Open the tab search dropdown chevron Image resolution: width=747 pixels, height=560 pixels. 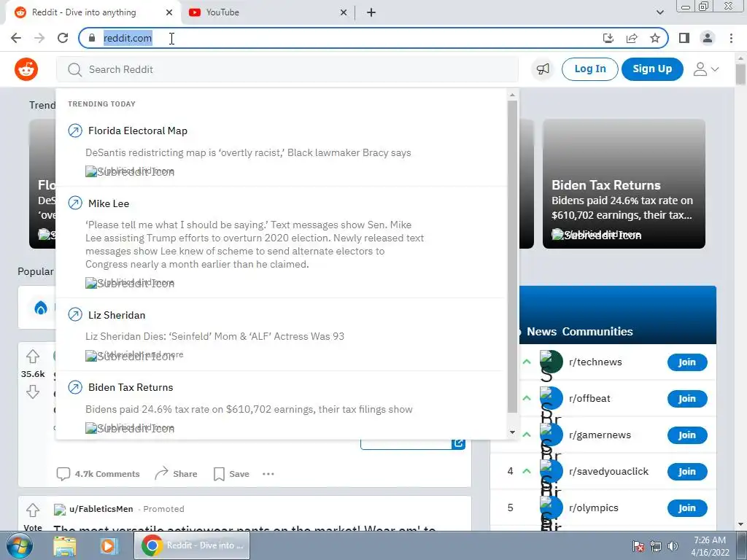point(659,12)
